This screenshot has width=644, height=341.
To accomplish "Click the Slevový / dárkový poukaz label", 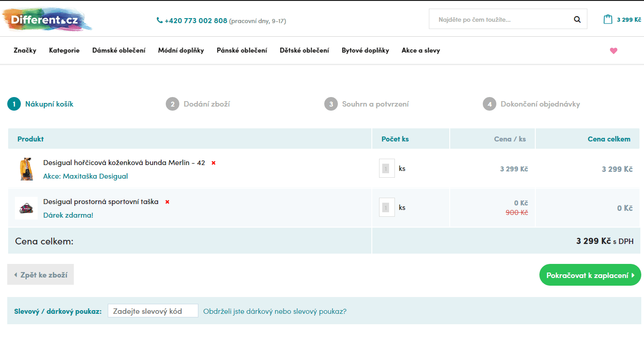I will point(58,311).
